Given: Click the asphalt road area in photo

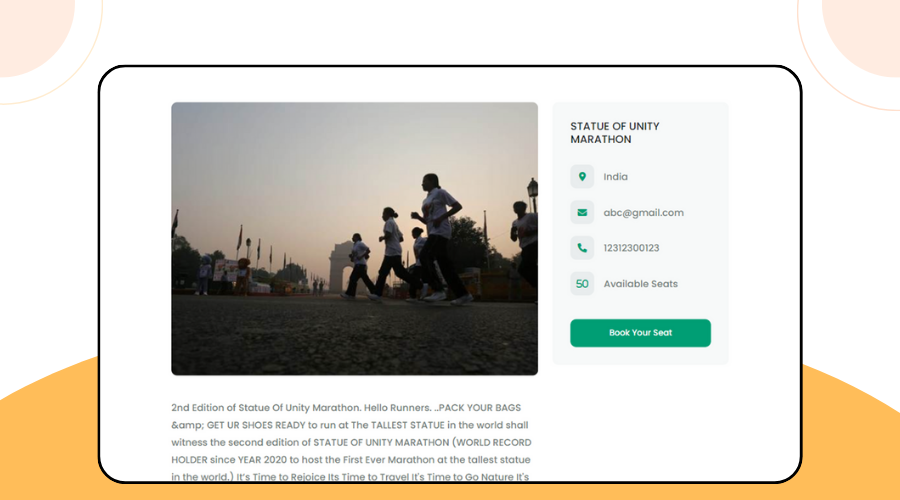Looking at the screenshot, I should (x=354, y=339).
